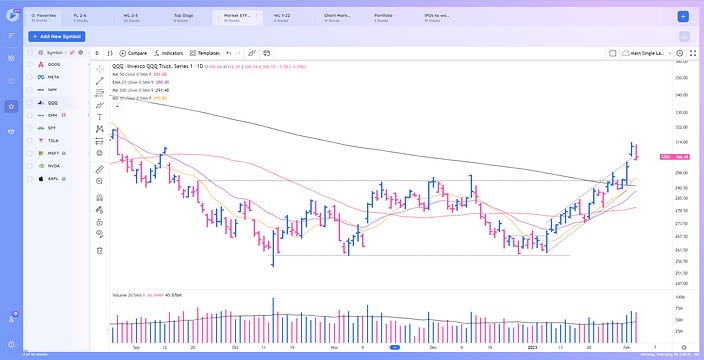Viewport: 704px width, 360px height.
Task: Select the brush drawing tool
Action: coord(100,105)
